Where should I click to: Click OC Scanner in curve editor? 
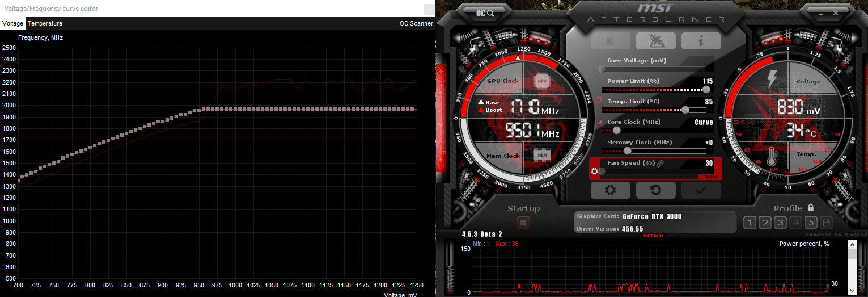416,23
